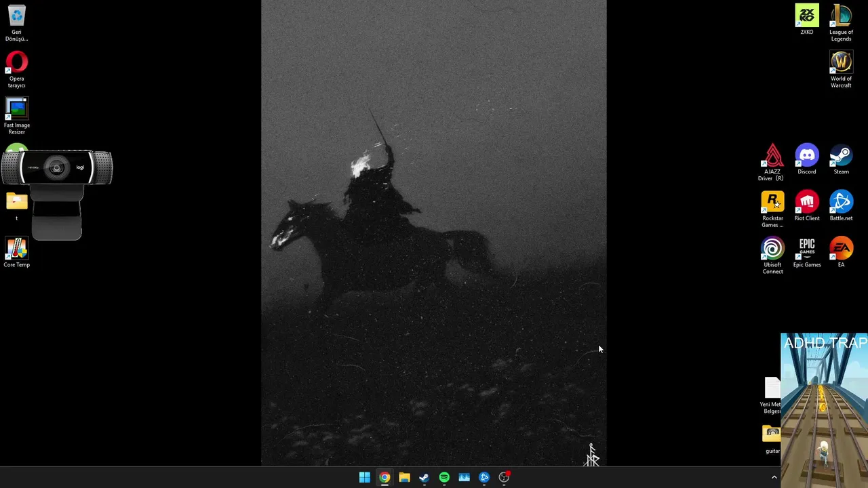Open the guitar folder on desktop

772,439
